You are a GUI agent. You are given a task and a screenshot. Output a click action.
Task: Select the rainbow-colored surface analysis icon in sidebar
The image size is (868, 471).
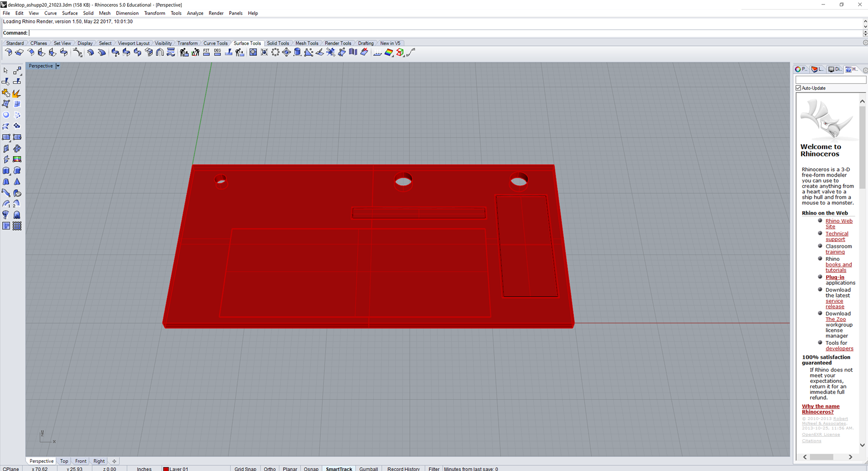(17, 159)
